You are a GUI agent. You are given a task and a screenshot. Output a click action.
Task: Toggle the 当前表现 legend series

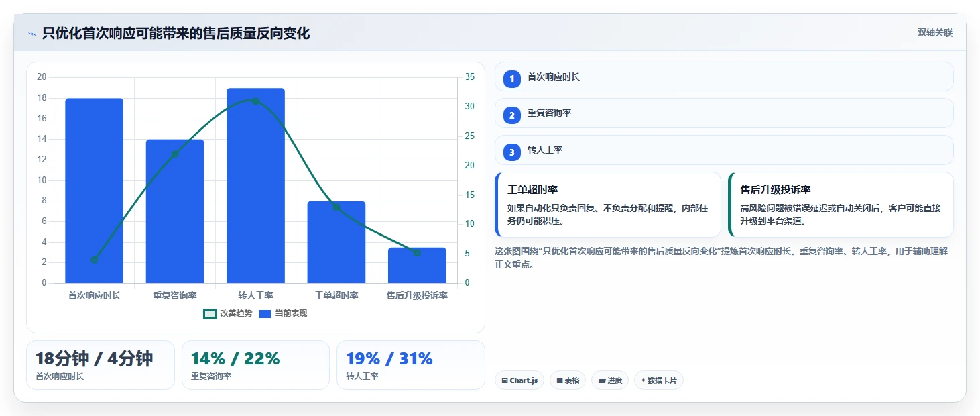284,313
